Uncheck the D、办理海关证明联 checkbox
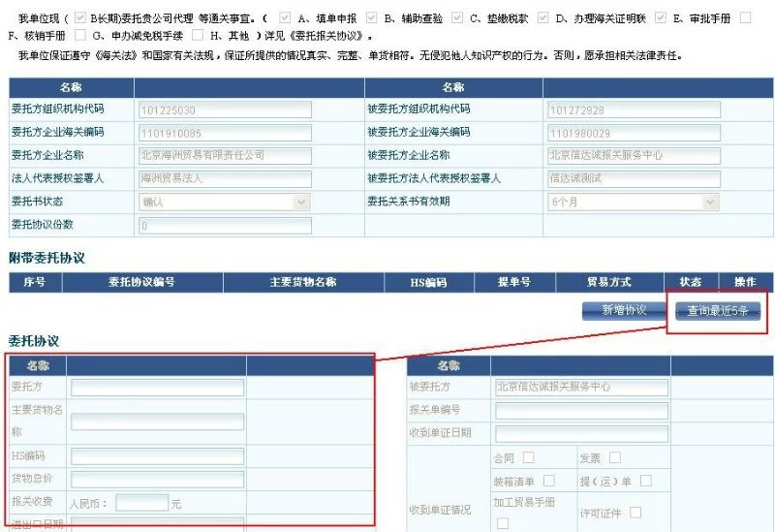 coord(542,17)
